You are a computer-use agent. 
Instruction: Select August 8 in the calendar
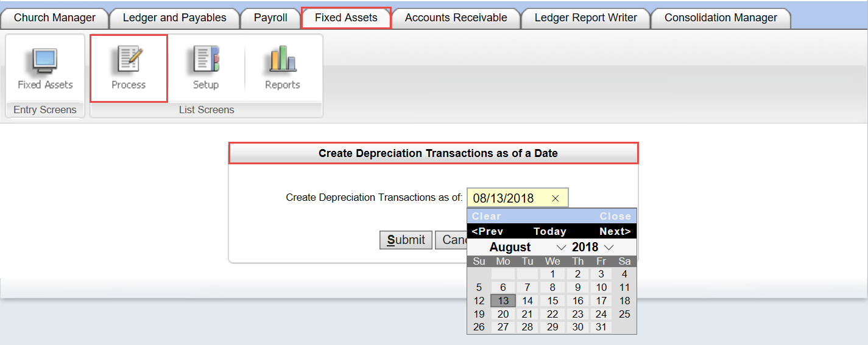point(552,288)
